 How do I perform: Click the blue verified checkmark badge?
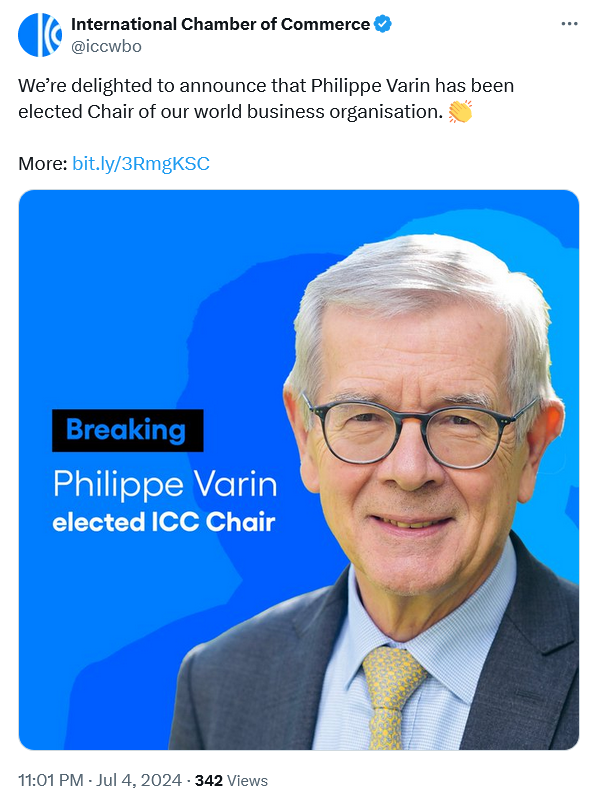383,24
